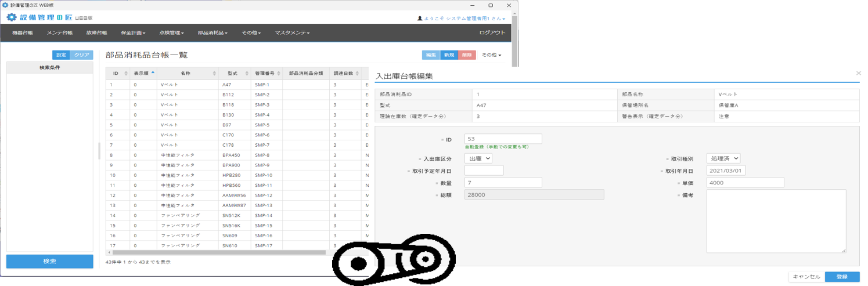Click the キャンセル button
Screen dimensions: 868x286
806,277
